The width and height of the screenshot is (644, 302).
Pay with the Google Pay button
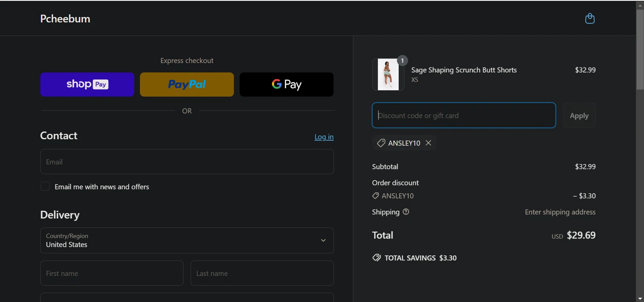tap(286, 85)
